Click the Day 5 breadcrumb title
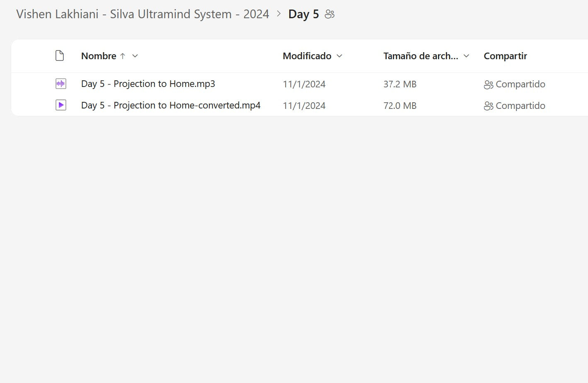Image resolution: width=588 pixels, height=383 pixels. click(303, 14)
